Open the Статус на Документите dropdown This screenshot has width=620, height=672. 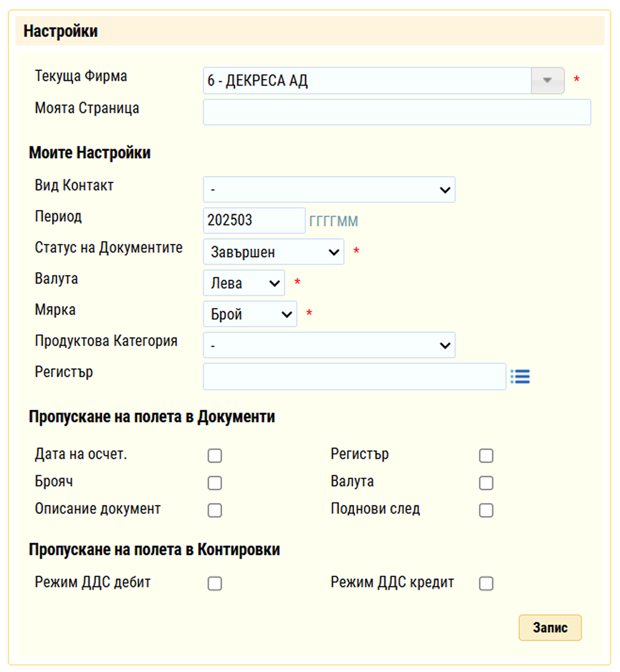(274, 252)
